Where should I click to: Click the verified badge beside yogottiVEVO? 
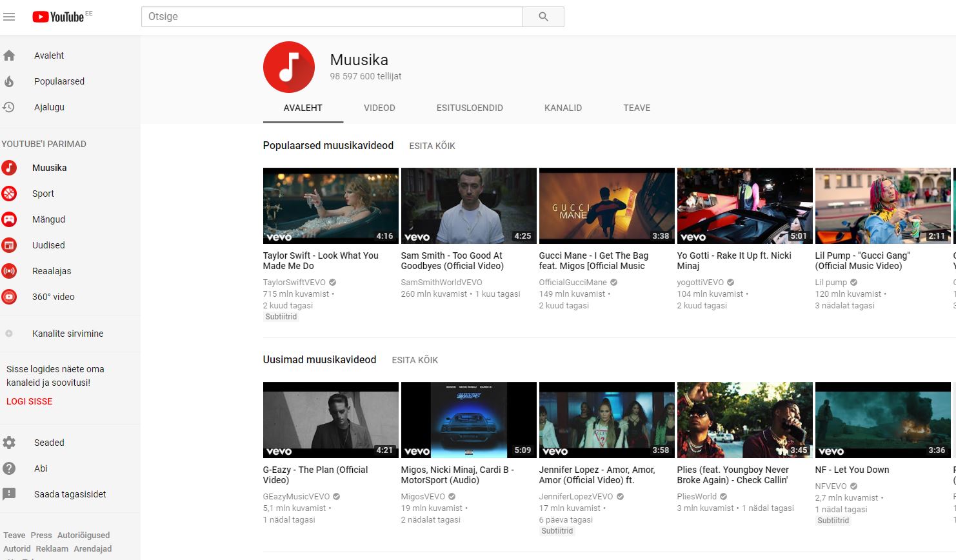(x=731, y=283)
